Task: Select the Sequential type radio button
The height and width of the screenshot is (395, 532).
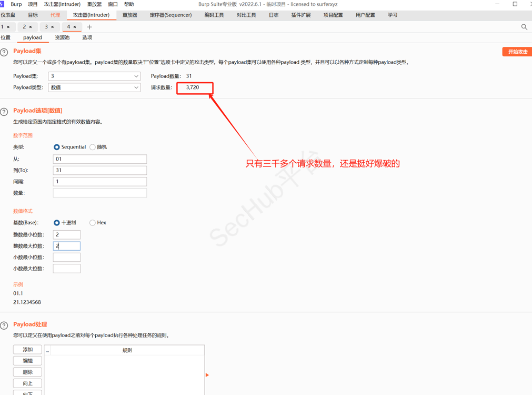Action: [x=57, y=147]
